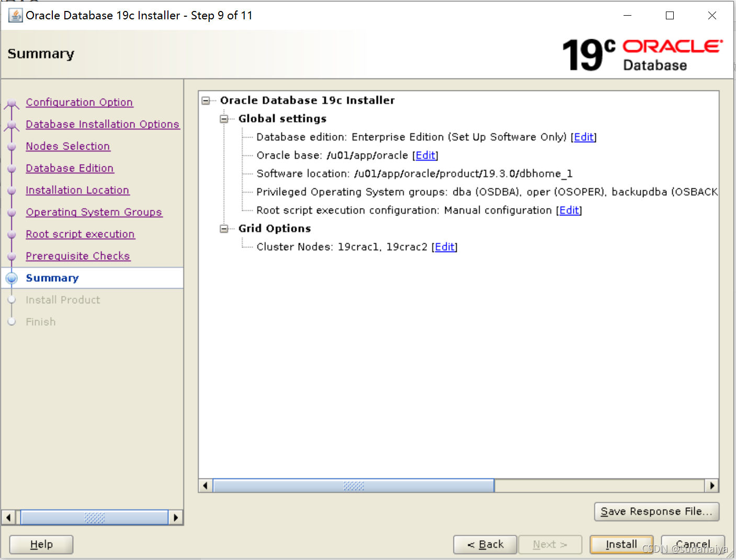Go to Root script execution step
The image size is (736, 560).
(x=80, y=234)
